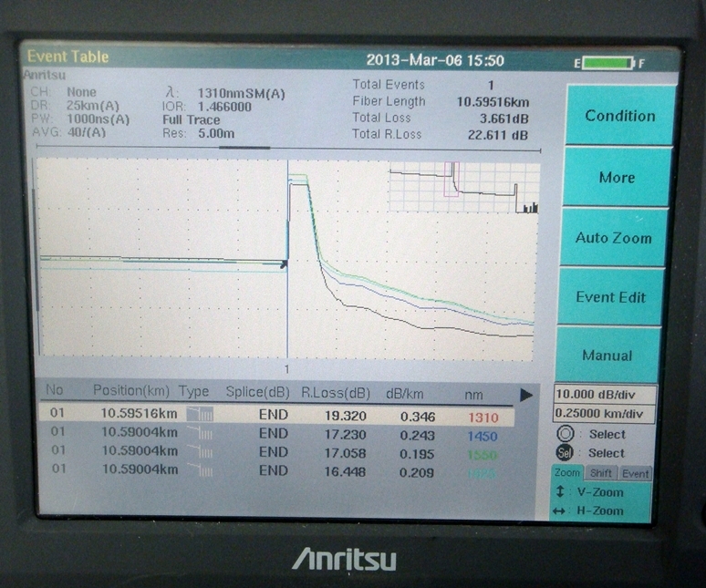Click the IOR value 1.466000
This screenshot has width=706, height=588.
pyautogui.click(x=224, y=107)
